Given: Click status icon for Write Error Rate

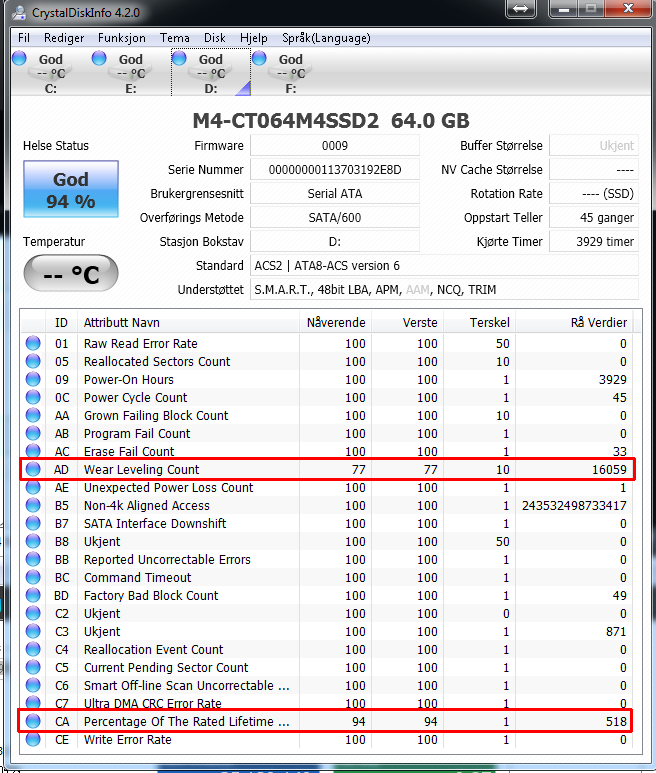Looking at the screenshot, I should point(33,739).
